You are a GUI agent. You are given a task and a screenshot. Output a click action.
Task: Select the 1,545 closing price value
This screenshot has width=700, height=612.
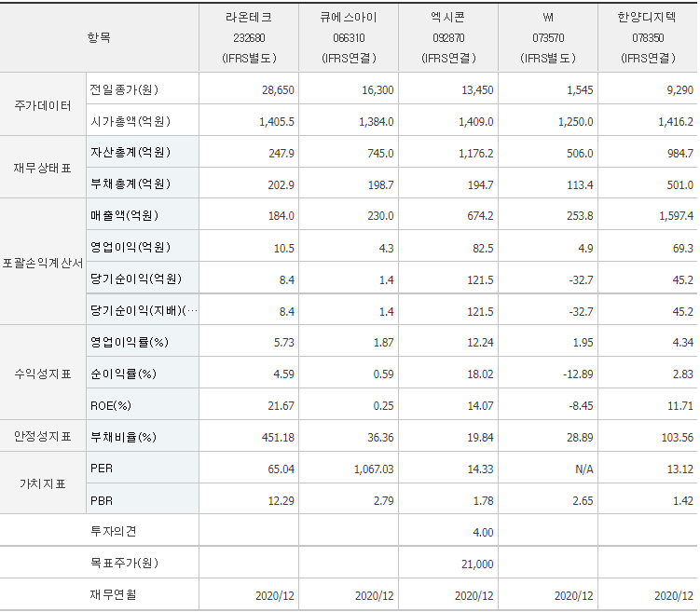[x=580, y=90]
